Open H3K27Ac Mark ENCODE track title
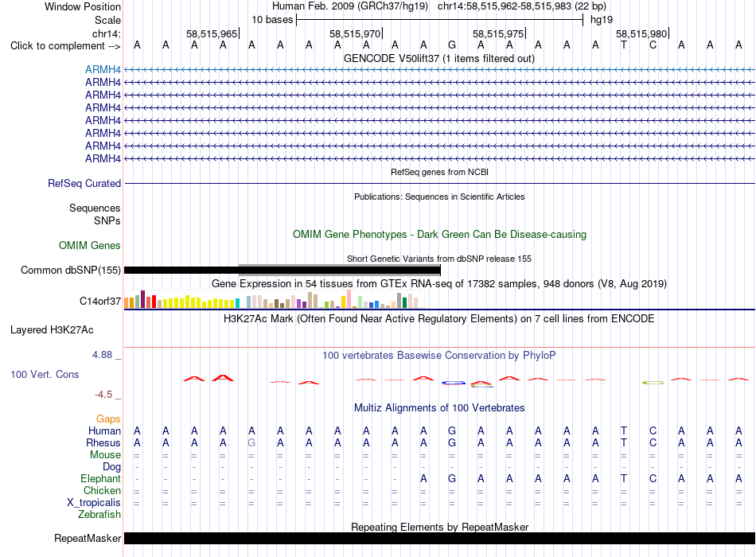Viewport: 756px width, 557px height. (439, 319)
